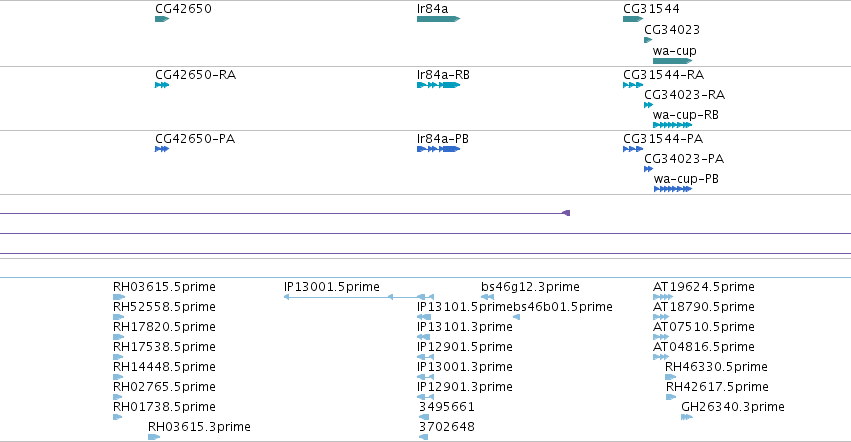Click the RH46330.5prime EST arrow
Image resolution: width=851 pixels, height=442 pixels.
click(671, 377)
